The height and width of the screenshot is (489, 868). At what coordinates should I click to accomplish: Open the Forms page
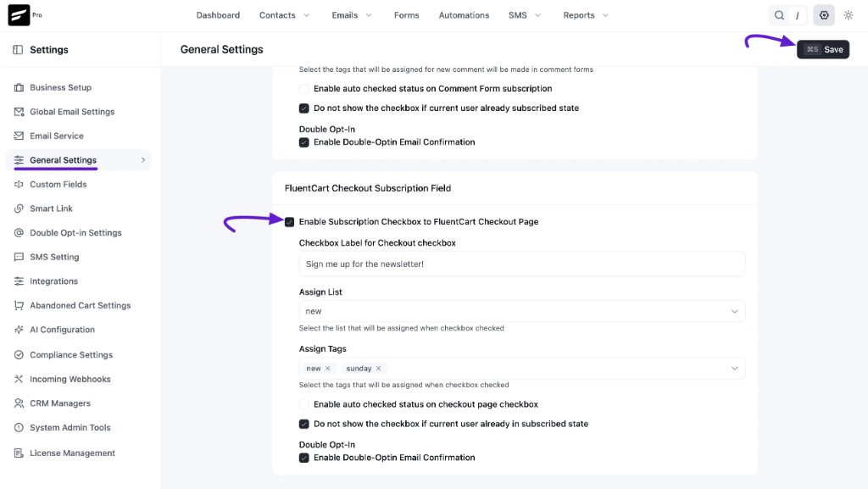point(406,15)
